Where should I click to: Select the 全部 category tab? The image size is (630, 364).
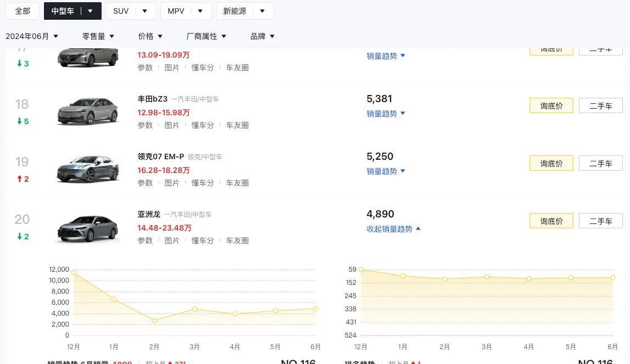point(23,11)
